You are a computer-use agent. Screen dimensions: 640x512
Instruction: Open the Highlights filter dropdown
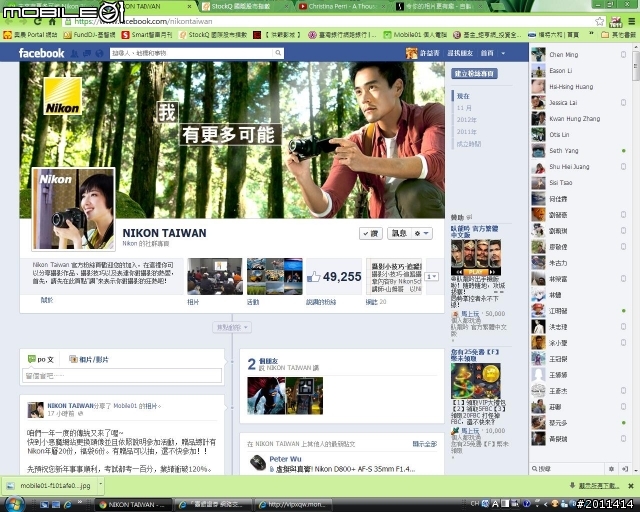[232, 327]
